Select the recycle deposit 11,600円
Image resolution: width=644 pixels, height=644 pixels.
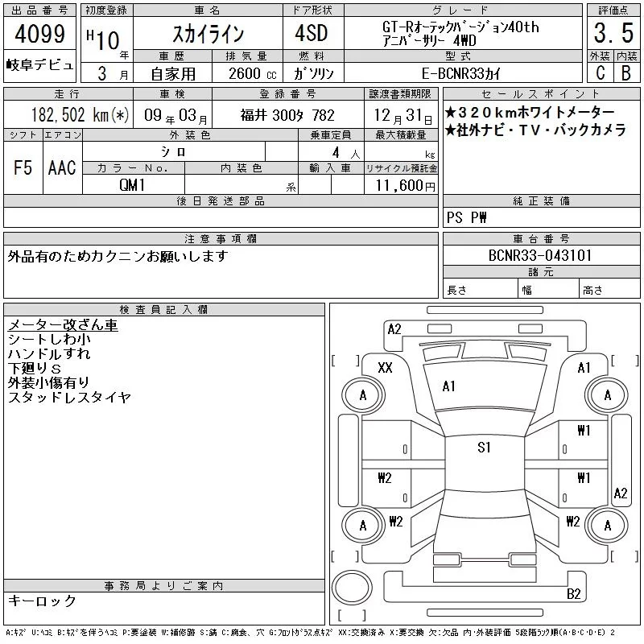pyautogui.click(x=405, y=186)
